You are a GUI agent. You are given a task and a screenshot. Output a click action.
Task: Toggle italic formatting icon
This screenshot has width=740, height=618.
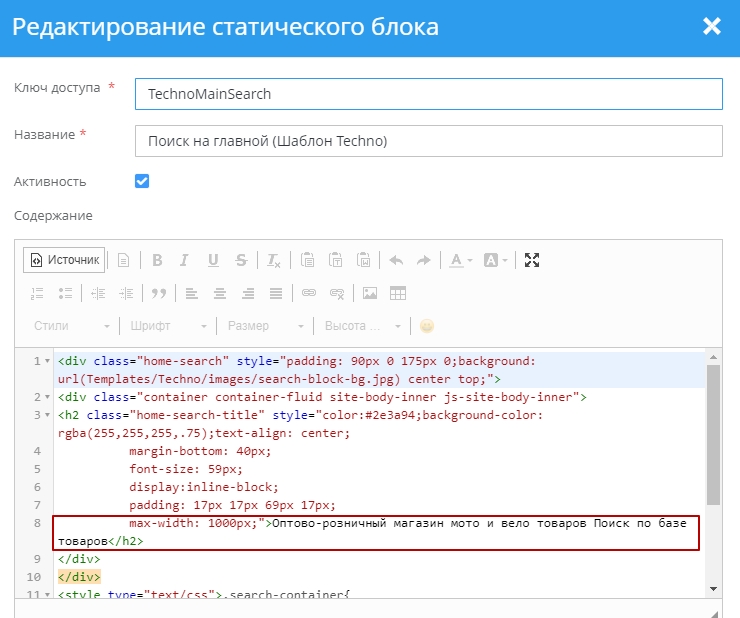point(184,260)
